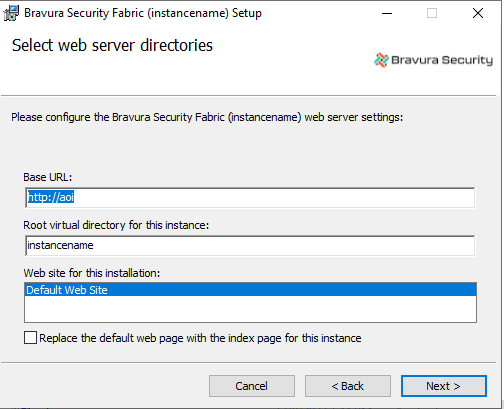Click the greyed-out maximize button

(432, 13)
